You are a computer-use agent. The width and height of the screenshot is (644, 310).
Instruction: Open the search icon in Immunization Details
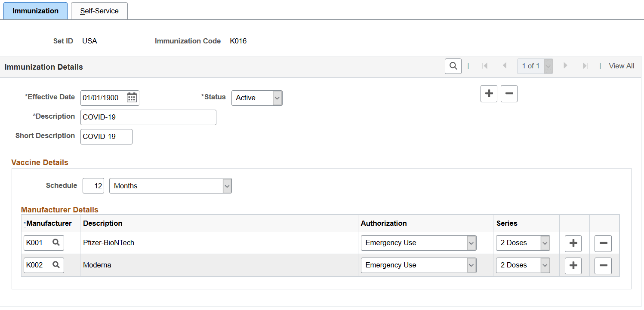coord(453,66)
